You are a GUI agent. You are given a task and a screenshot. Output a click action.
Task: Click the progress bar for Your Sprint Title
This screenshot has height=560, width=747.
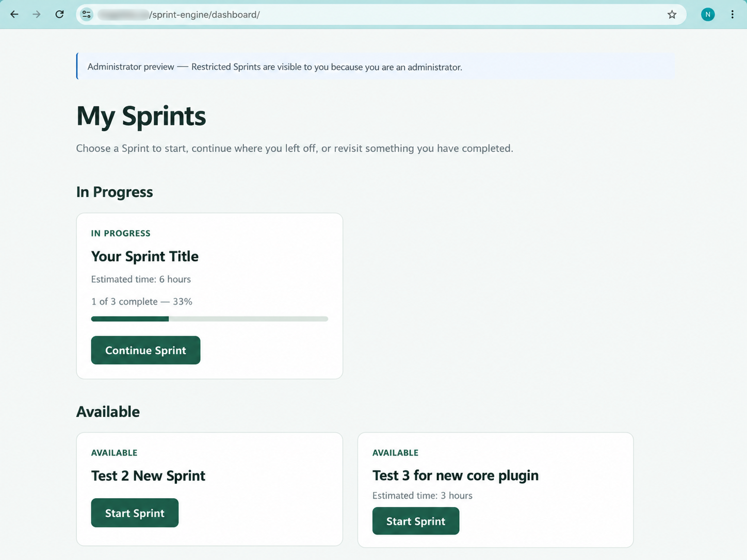[x=209, y=319]
